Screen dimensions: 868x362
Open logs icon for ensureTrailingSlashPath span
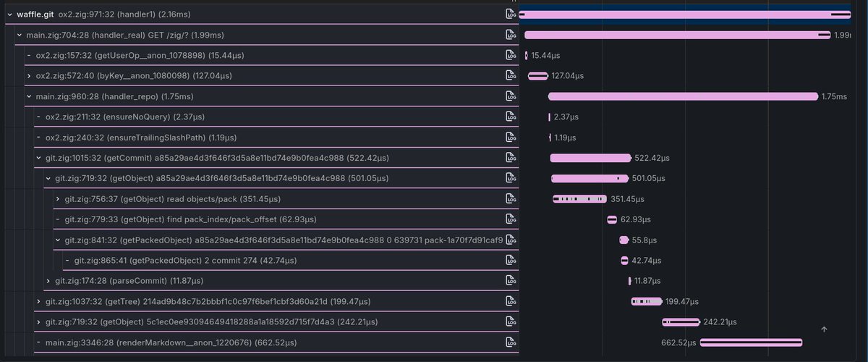coord(511,137)
